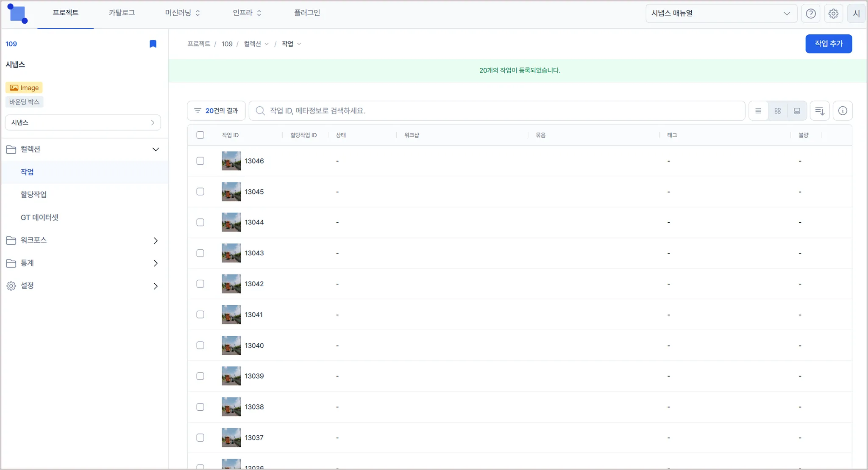Check the checkbox for task 13046
Image resolution: width=868 pixels, height=470 pixels.
[x=200, y=161]
